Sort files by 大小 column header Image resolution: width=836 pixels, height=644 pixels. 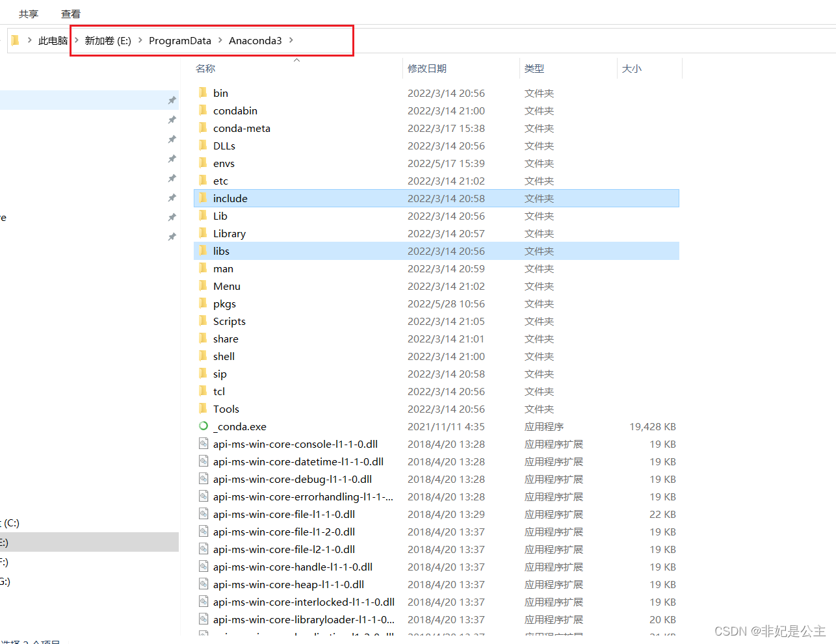pos(632,68)
